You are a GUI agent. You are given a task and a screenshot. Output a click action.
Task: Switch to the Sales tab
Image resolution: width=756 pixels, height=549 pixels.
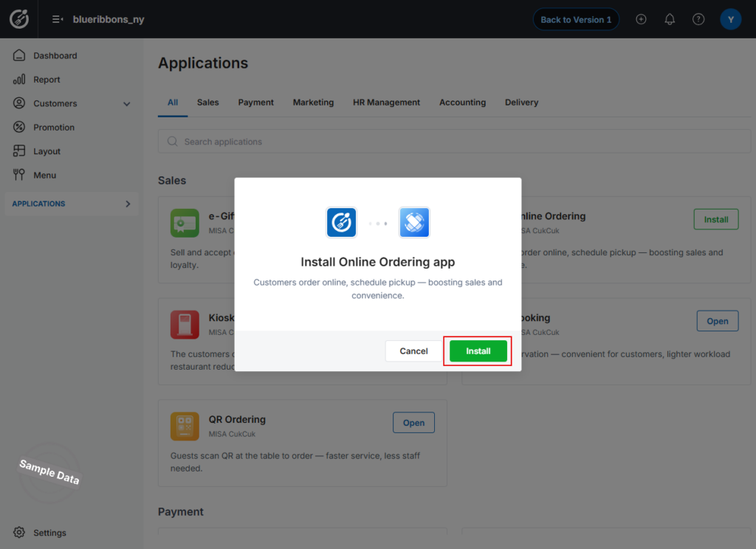pyautogui.click(x=207, y=102)
